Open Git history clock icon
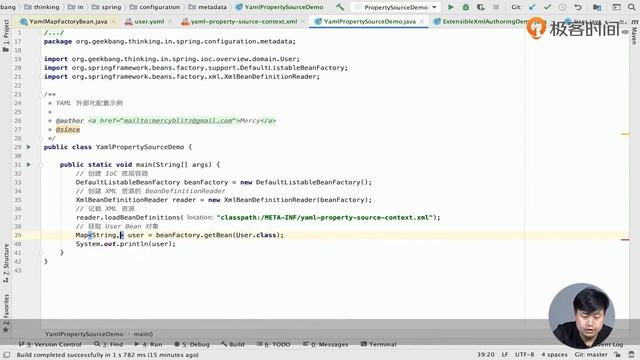Viewport: 640px width, 360px height. (562, 7)
